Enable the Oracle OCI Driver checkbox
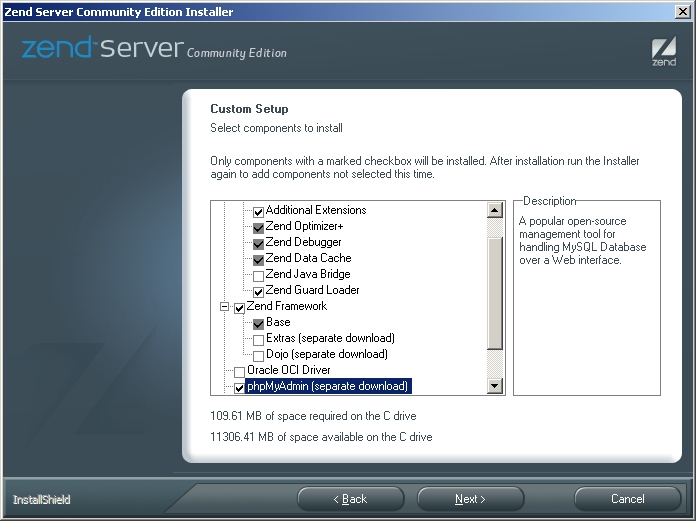This screenshot has height=521, width=696. coord(240,371)
